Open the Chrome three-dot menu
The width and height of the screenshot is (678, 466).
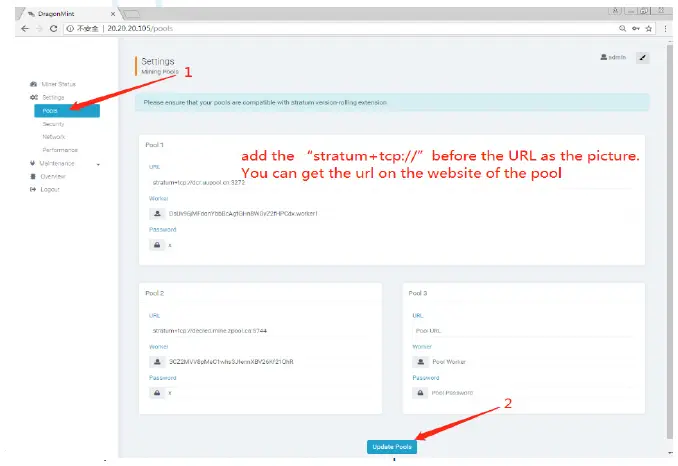pyautogui.click(x=665, y=29)
